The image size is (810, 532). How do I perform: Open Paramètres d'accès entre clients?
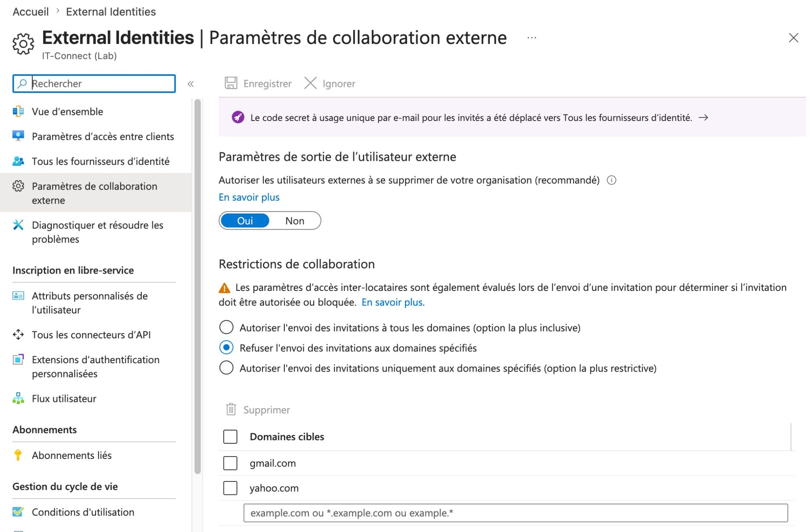(103, 136)
